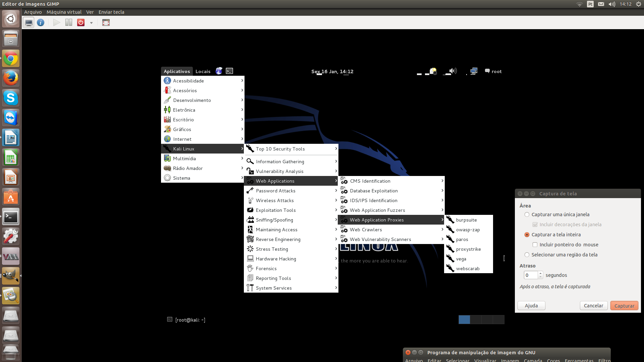
Task: Click the Ajuda button
Action: 531,306
